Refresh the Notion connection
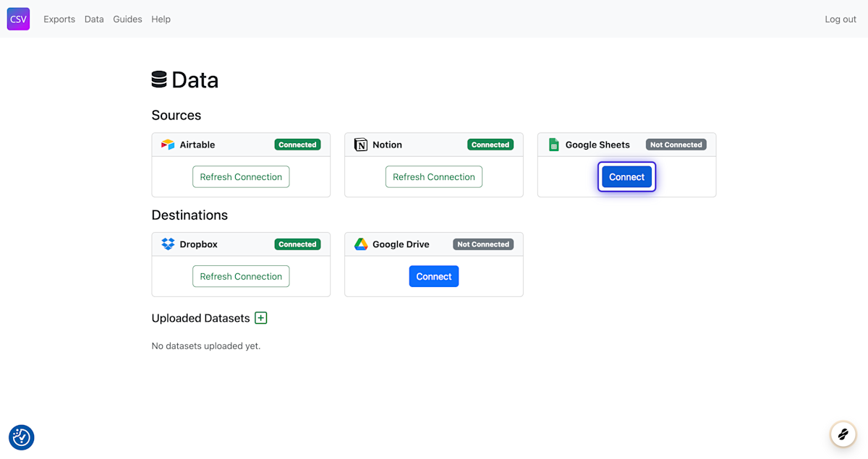Image resolution: width=868 pixels, height=459 pixels. (x=433, y=176)
